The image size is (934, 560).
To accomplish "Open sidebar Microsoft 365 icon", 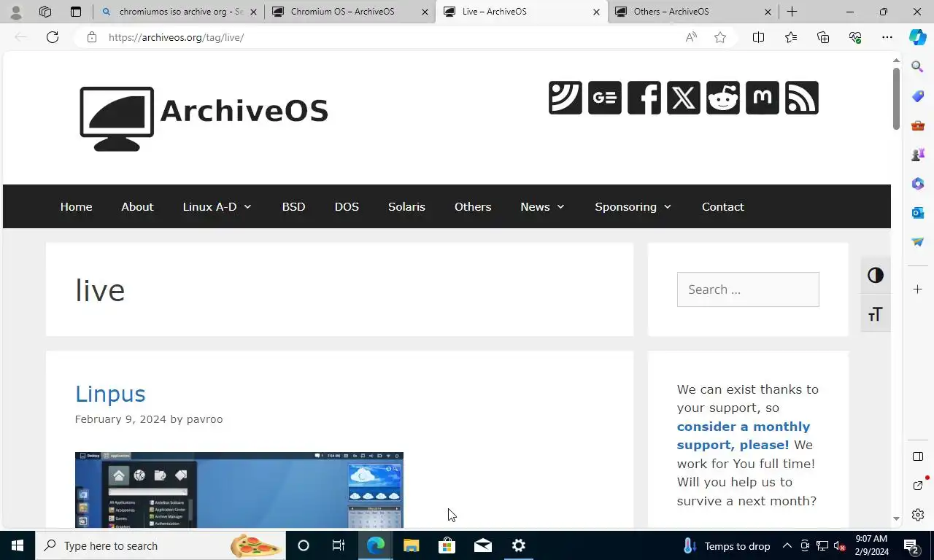I will point(918,184).
